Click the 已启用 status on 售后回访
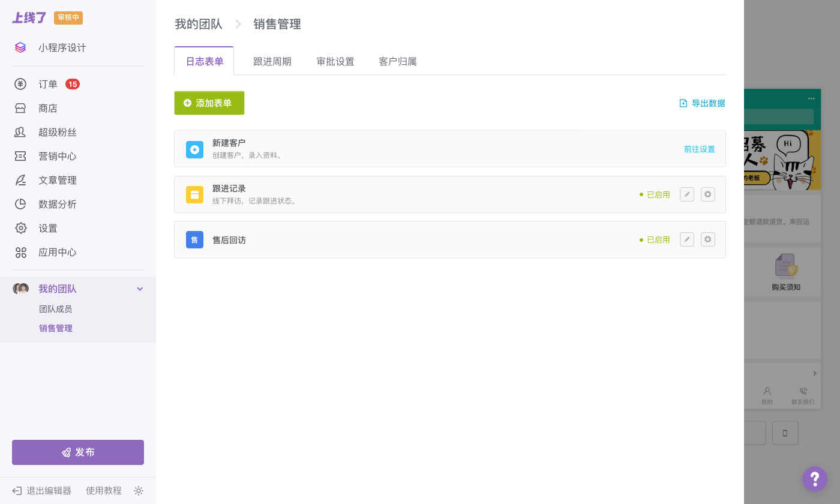Image resolution: width=840 pixels, height=504 pixels. pyautogui.click(x=658, y=239)
